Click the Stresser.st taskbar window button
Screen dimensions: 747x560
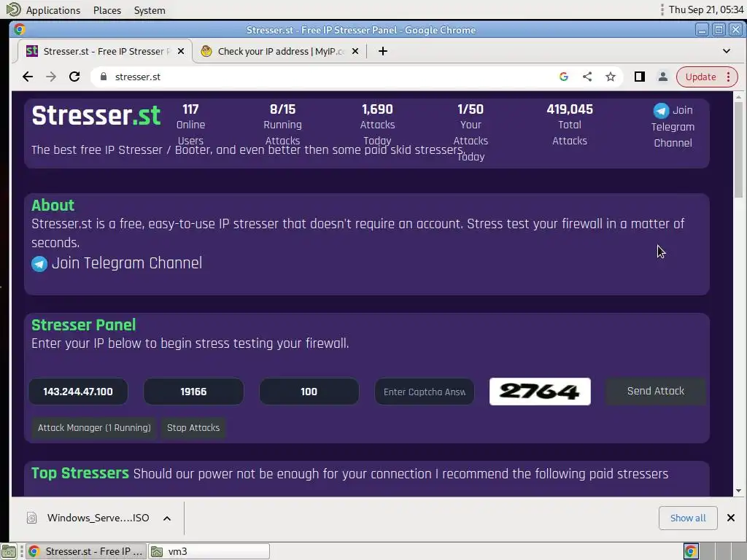click(x=86, y=551)
